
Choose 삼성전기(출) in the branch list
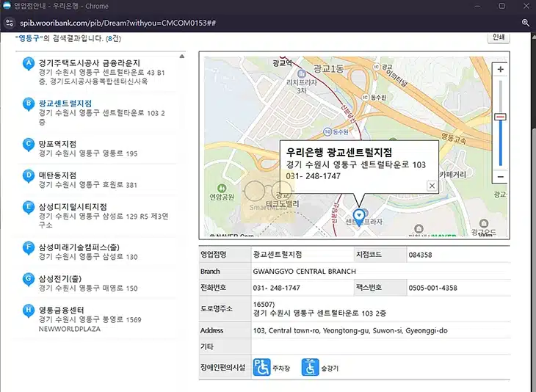tap(62, 278)
